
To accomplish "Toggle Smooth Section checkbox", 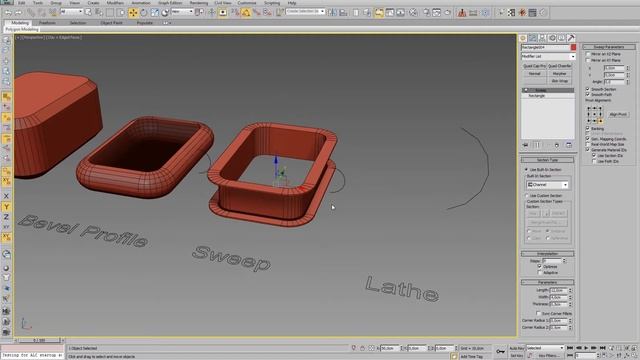I will (588, 89).
